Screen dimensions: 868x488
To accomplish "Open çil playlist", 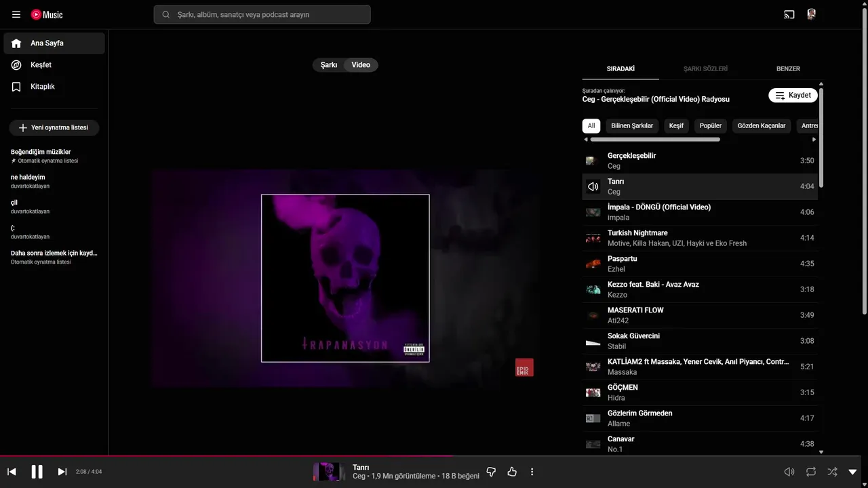I will (54, 206).
